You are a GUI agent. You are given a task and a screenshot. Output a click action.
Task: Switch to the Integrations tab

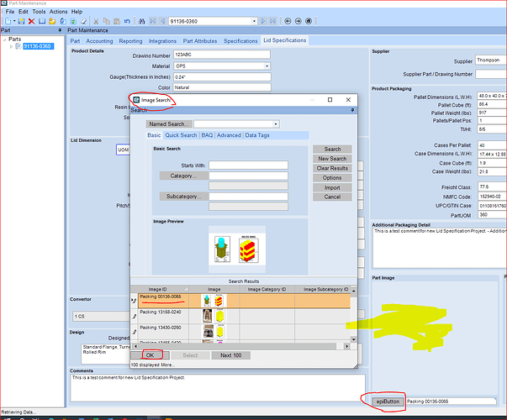coord(162,41)
